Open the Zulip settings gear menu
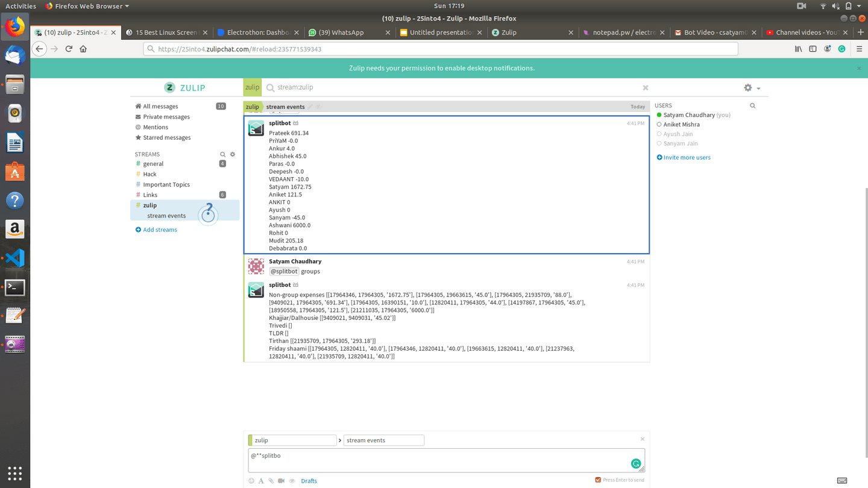868x488 pixels. click(751, 88)
